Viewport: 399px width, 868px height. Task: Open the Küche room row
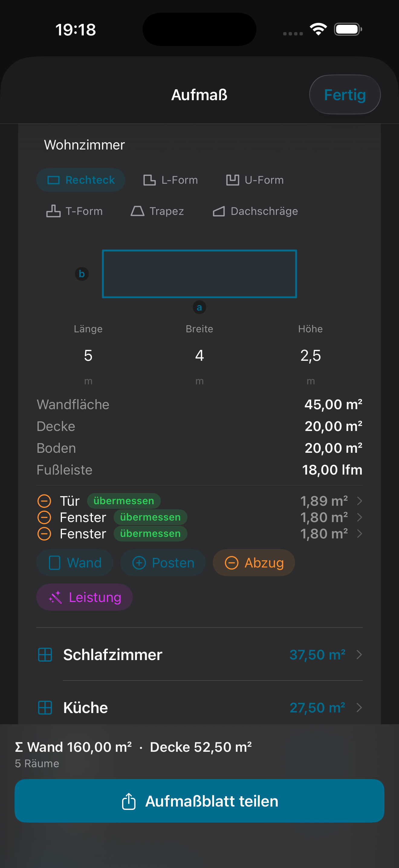199,708
